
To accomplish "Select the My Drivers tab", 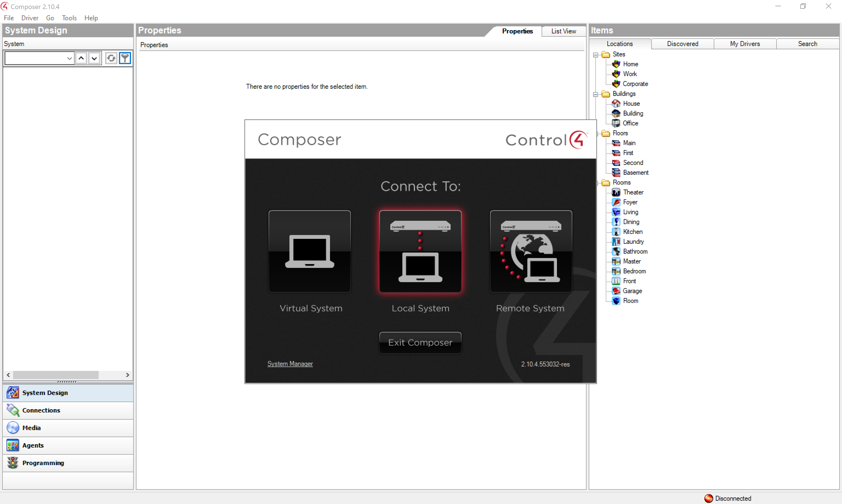I will pos(745,44).
